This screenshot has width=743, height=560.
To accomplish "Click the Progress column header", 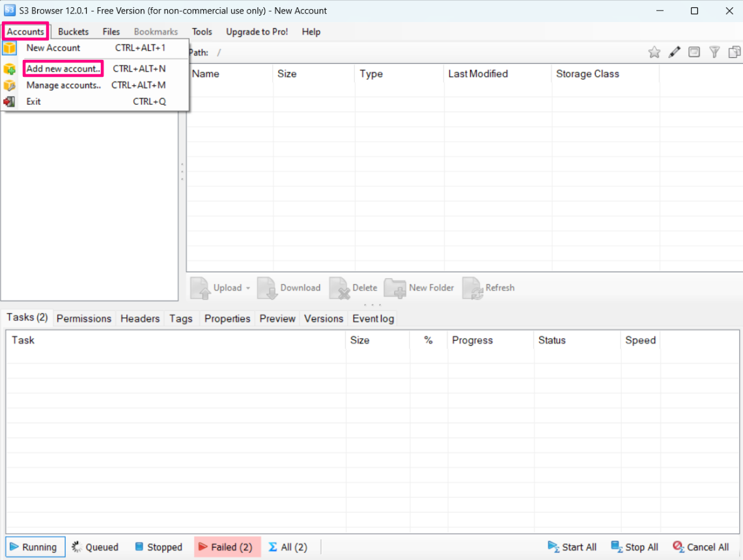I will point(490,340).
